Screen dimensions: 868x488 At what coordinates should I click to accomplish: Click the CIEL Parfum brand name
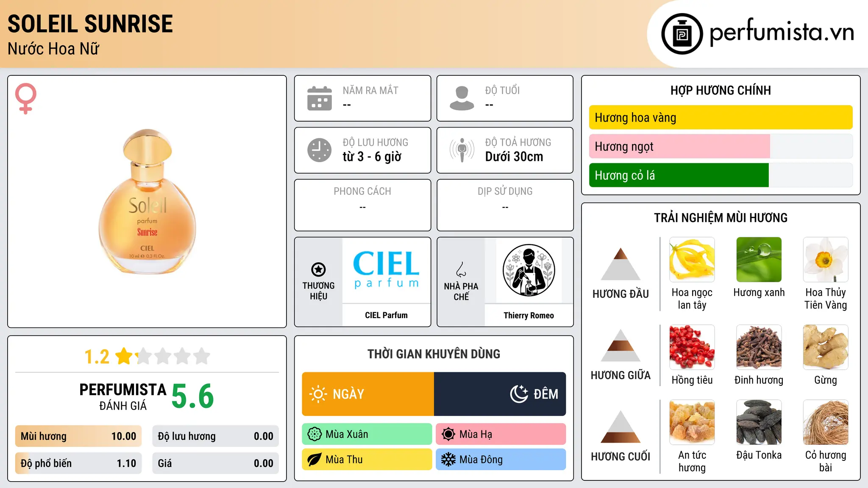coord(386,315)
